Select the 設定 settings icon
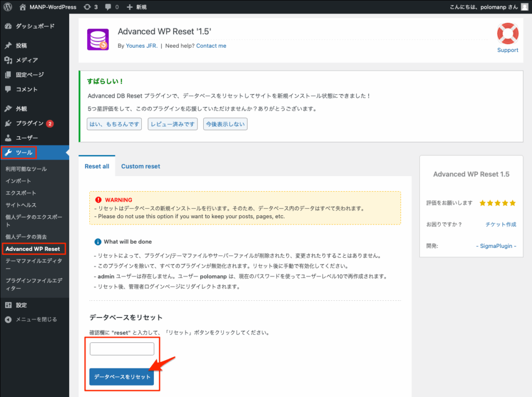 point(8,305)
